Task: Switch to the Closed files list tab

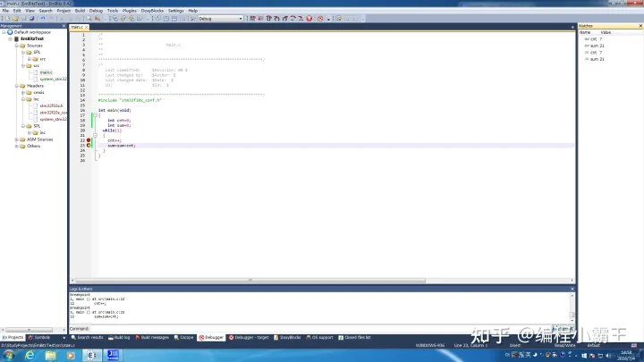Action: tap(354, 337)
